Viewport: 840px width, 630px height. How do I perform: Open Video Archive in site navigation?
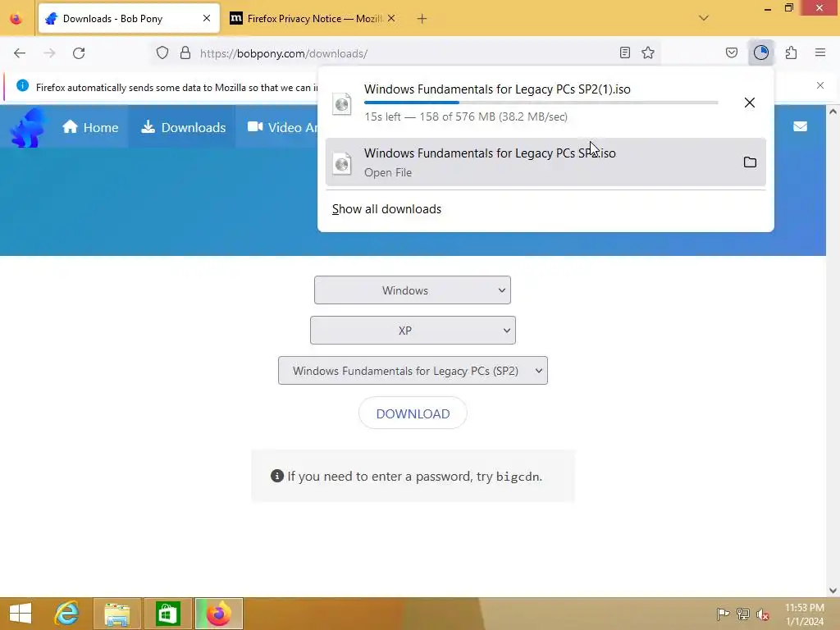[282, 127]
